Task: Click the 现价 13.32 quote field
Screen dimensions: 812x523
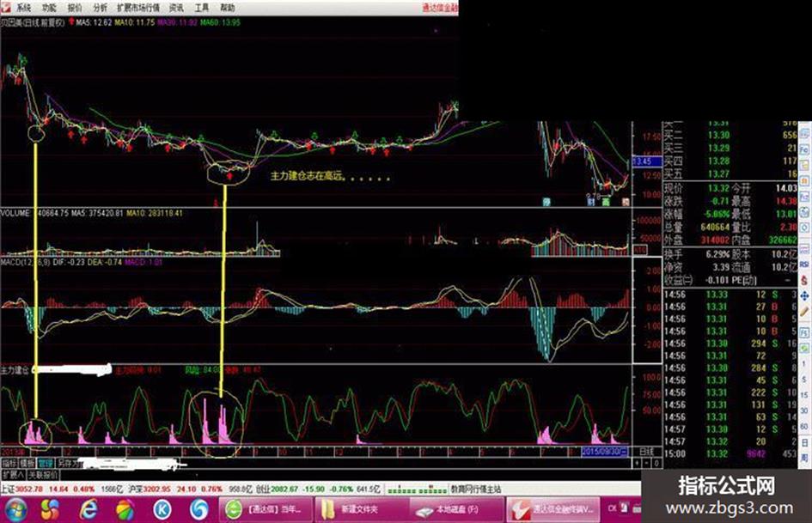Action: (697, 188)
